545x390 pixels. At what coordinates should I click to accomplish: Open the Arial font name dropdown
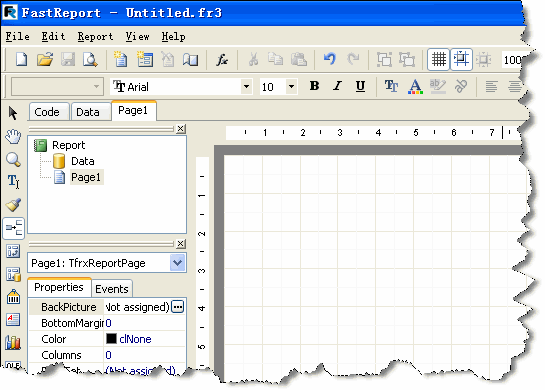point(246,86)
